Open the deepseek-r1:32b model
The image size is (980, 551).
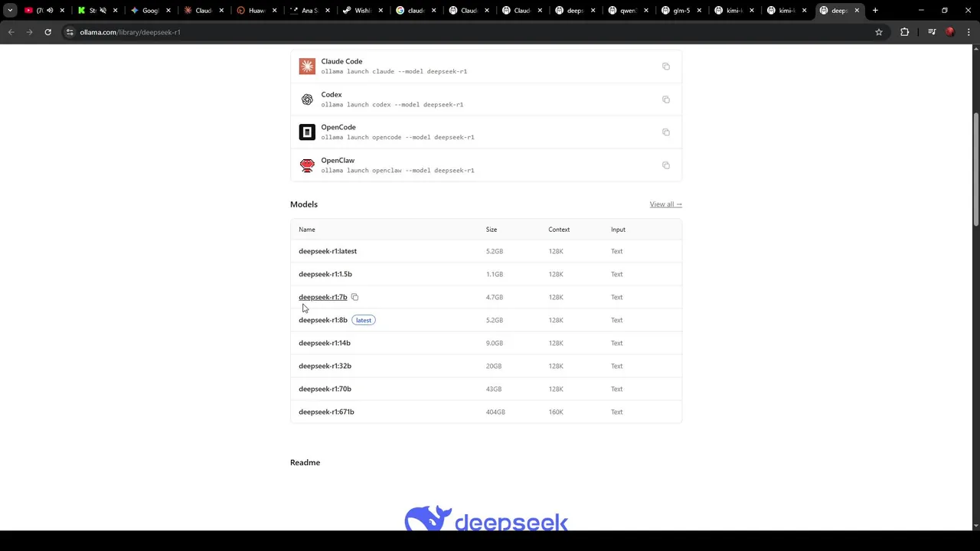pos(325,366)
